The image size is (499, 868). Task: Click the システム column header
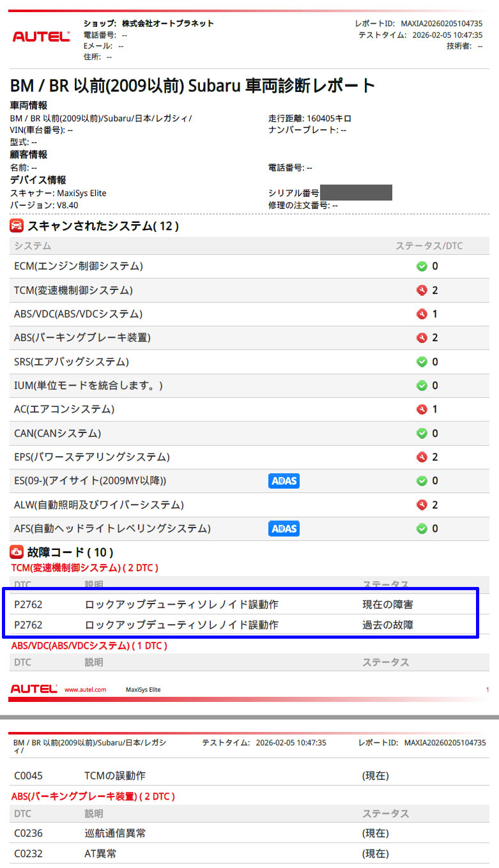33,246
